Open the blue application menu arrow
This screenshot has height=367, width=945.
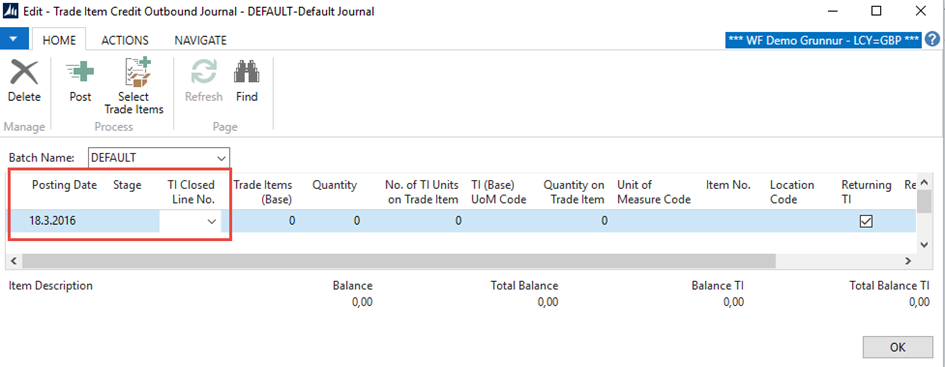(13, 39)
